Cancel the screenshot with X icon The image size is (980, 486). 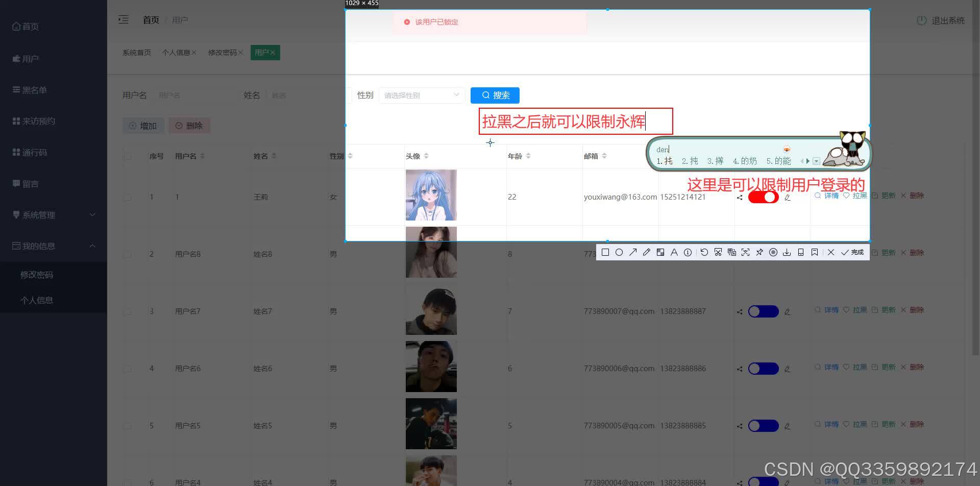coord(831,252)
